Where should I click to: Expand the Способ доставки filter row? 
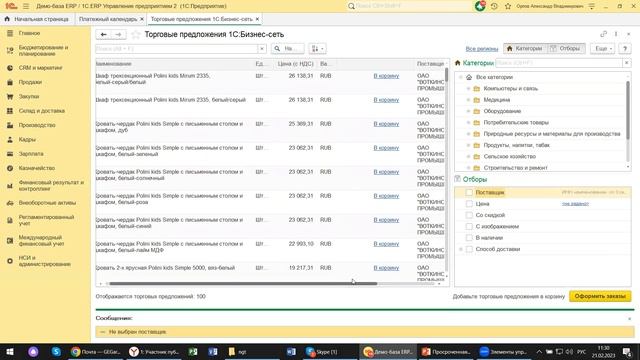coord(461,249)
